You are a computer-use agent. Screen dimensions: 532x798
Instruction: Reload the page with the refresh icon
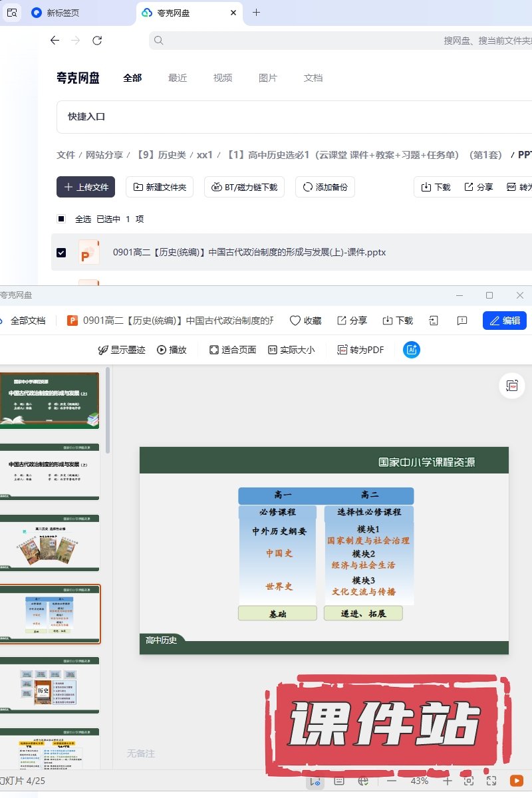coord(97,41)
